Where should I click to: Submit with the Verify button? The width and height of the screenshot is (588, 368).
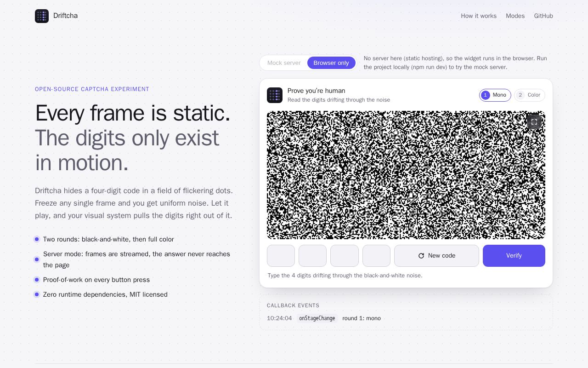514,256
